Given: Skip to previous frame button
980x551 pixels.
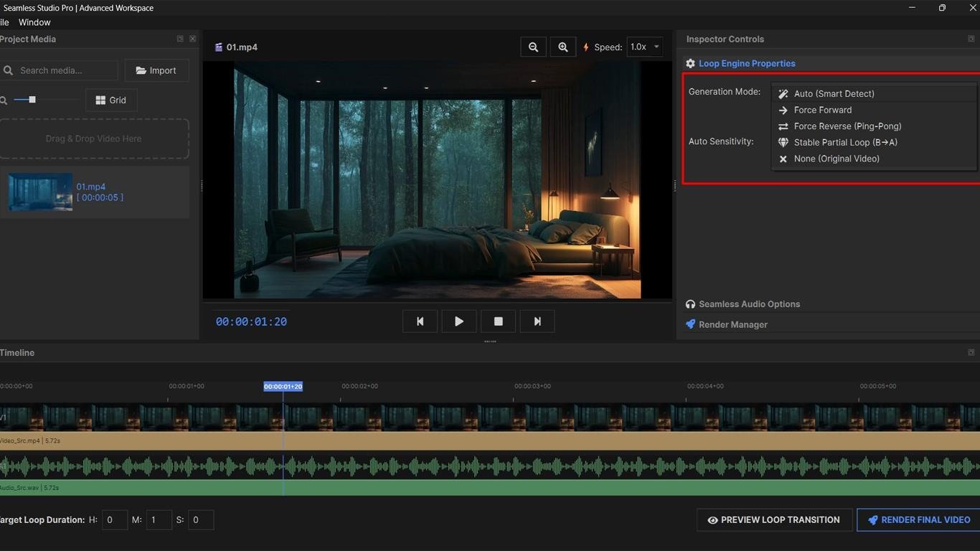Looking at the screenshot, I should [x=420, y=321].
